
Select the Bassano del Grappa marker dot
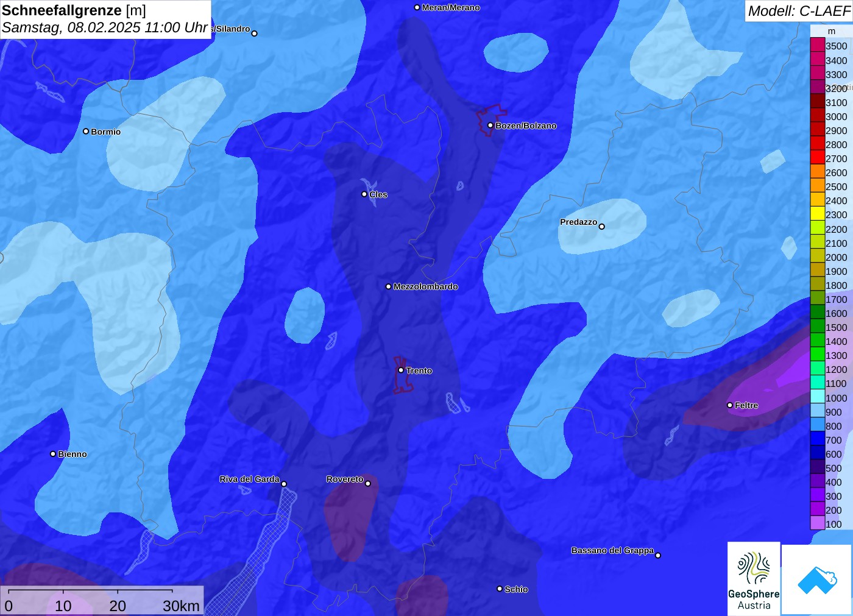pos(658,555)
